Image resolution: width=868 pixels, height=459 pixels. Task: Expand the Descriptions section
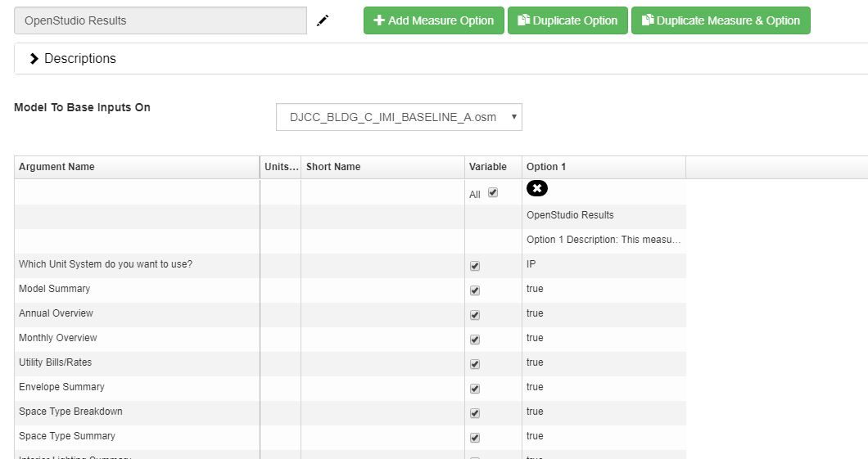[73, 59]
